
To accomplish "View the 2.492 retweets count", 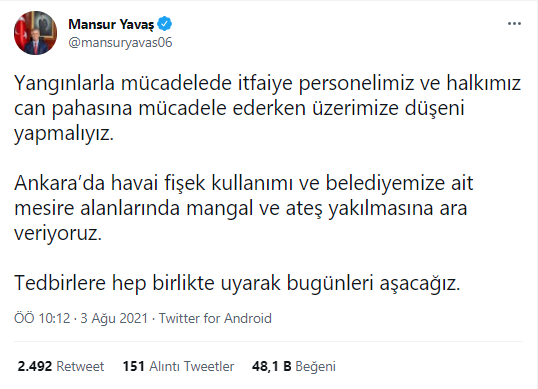I will point(35,366).
